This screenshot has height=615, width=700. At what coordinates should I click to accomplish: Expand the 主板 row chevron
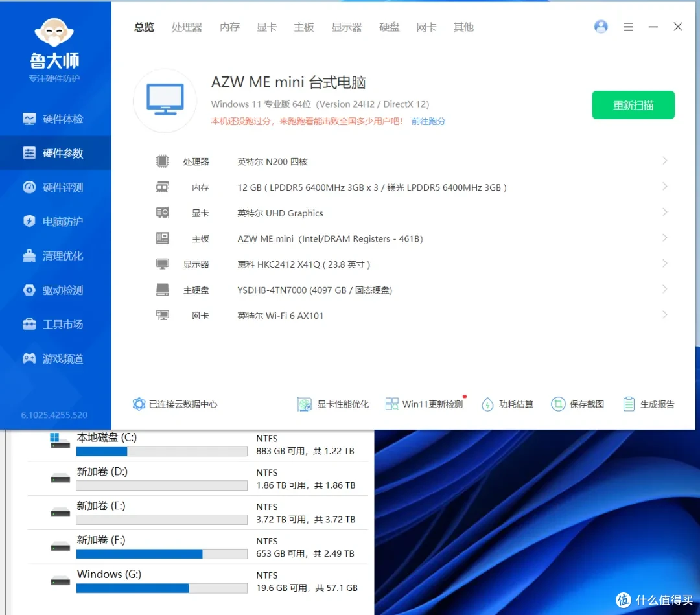click(x=665, y=237)
